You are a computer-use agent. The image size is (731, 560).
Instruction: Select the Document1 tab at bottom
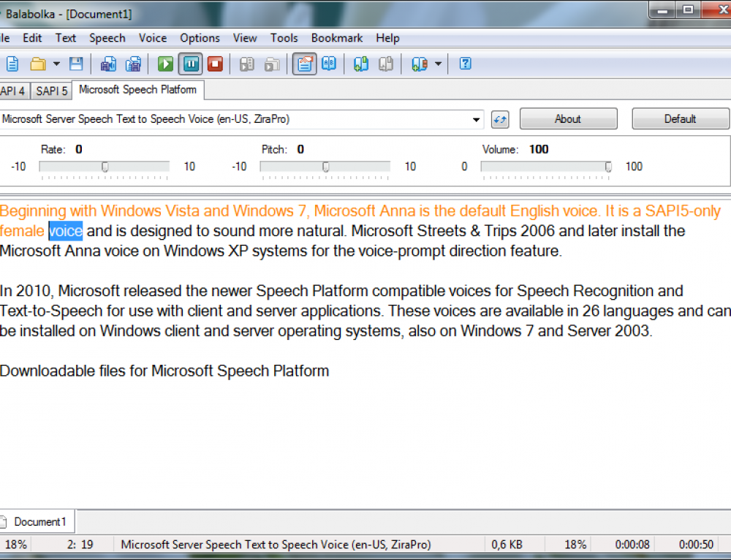[x=37, y=522]
